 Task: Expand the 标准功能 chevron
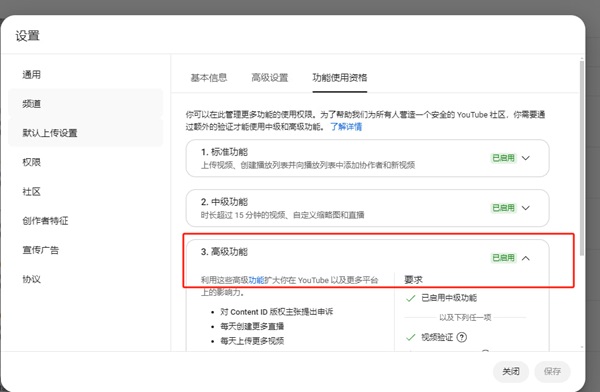click(x=526, y=158)
